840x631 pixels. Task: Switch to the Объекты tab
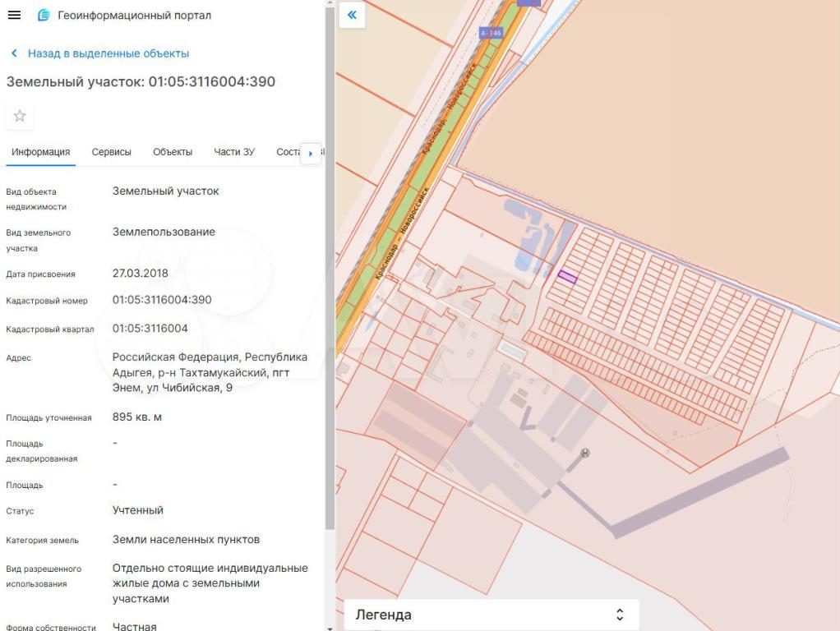pyautogui.click(x=173, y=152)
